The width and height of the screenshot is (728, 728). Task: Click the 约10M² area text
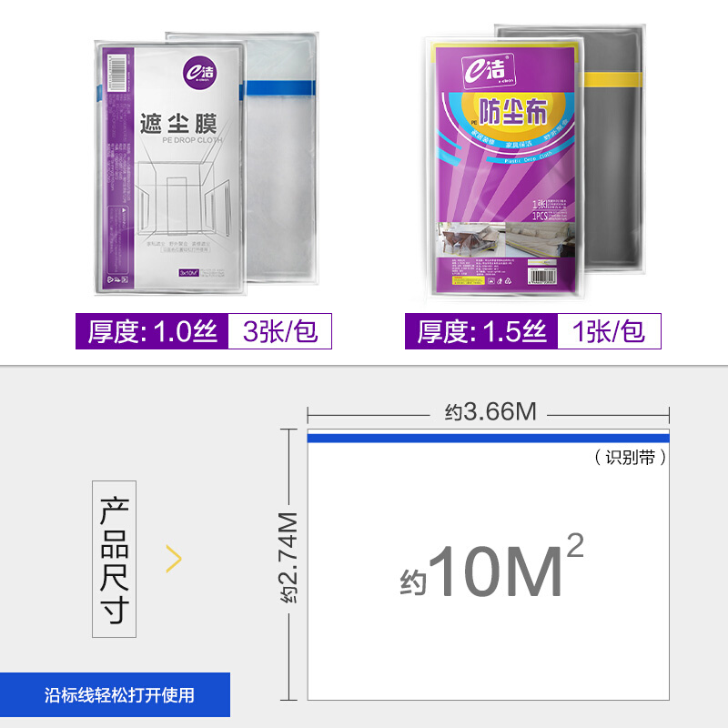[x=491, y=567]
